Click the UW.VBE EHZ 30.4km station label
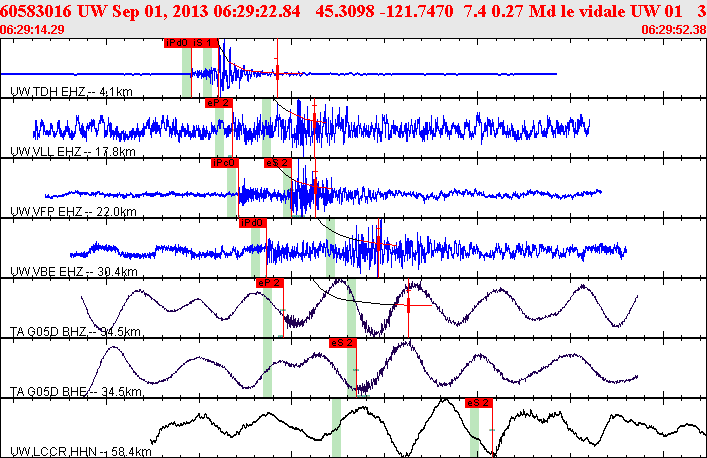This screenshot has width=707, height=458. coord(73,272)
